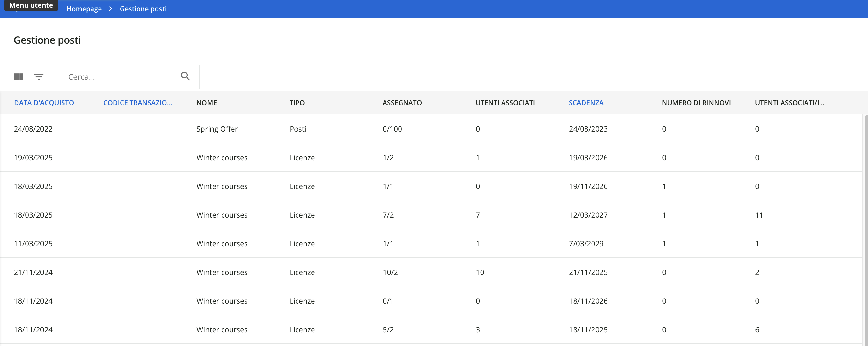Sort by Codice transazione column
Screen dimensions: 868x346
[138, 103]
